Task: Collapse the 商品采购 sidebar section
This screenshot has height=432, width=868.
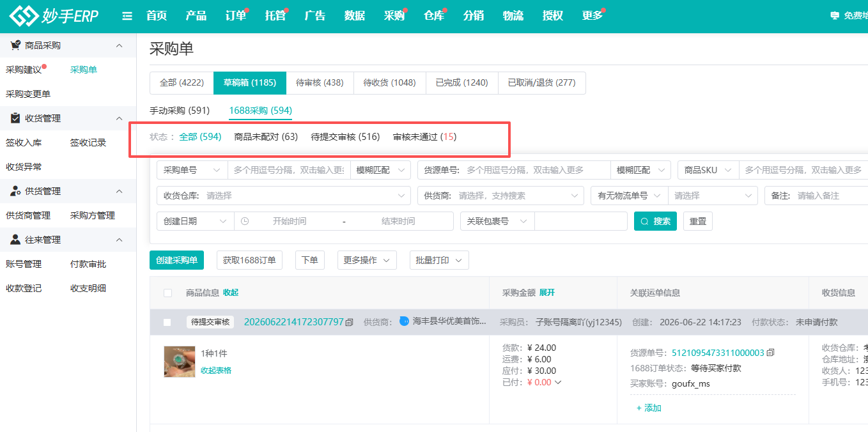Action: (x=119, y=45)
